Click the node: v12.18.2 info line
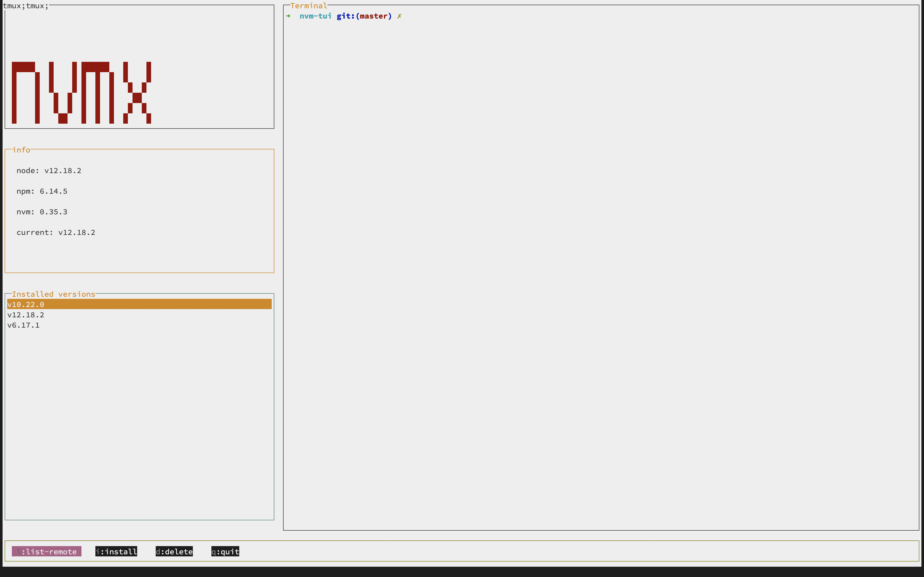 (x=49, y=171)
